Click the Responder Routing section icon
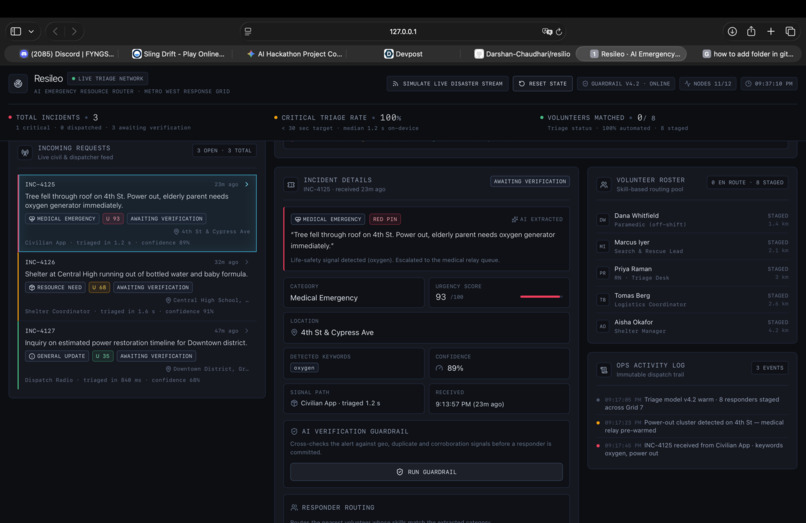806x523 pixels. pos(294,508)
